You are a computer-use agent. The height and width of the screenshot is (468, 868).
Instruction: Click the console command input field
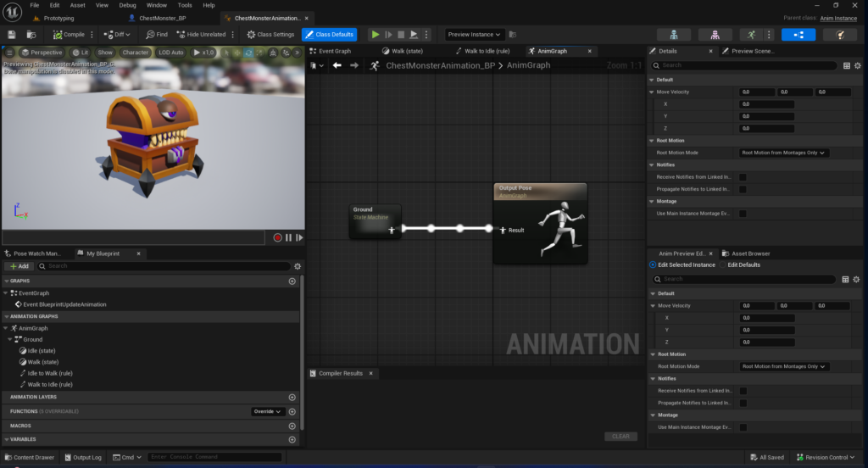pyautogui.click(x=214, y=458)
